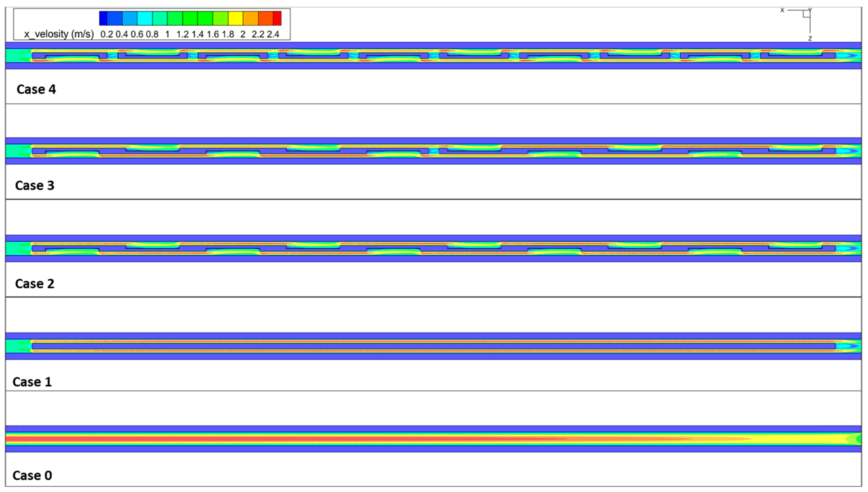Select the Case 1 label

[x=32, y=381]
